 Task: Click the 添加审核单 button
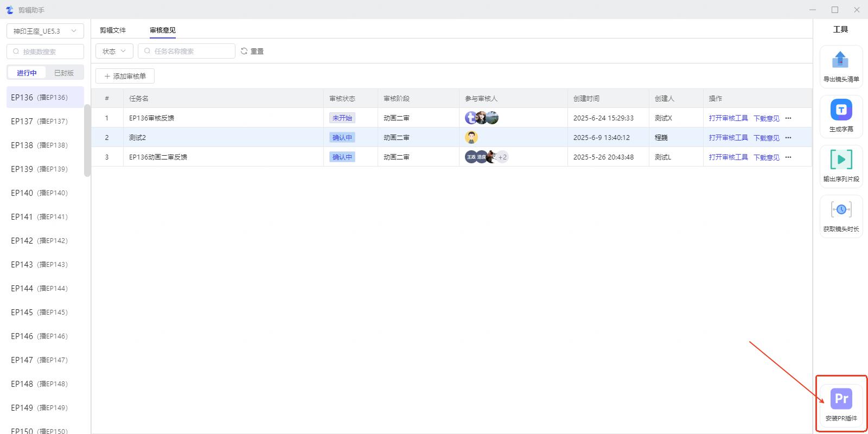coord(125,76)
